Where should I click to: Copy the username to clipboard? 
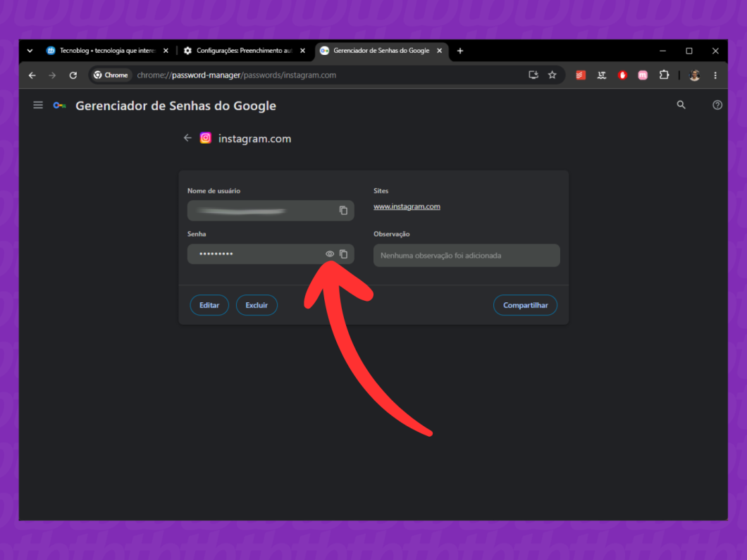tap(343, 211)
